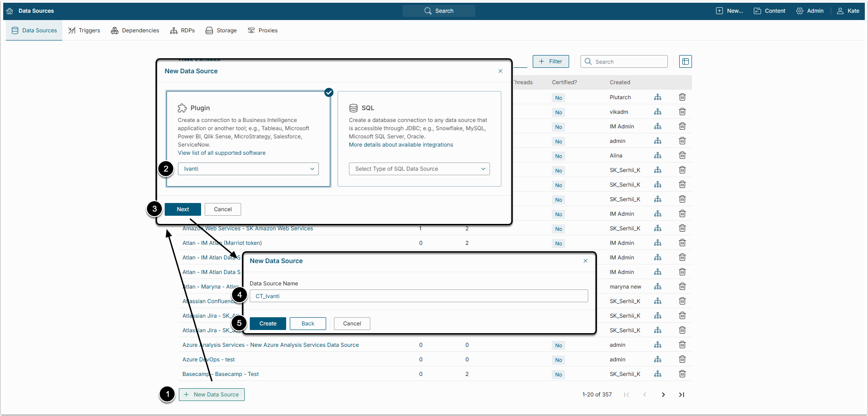Click the Data Source Name field

[x=419, y=296]
